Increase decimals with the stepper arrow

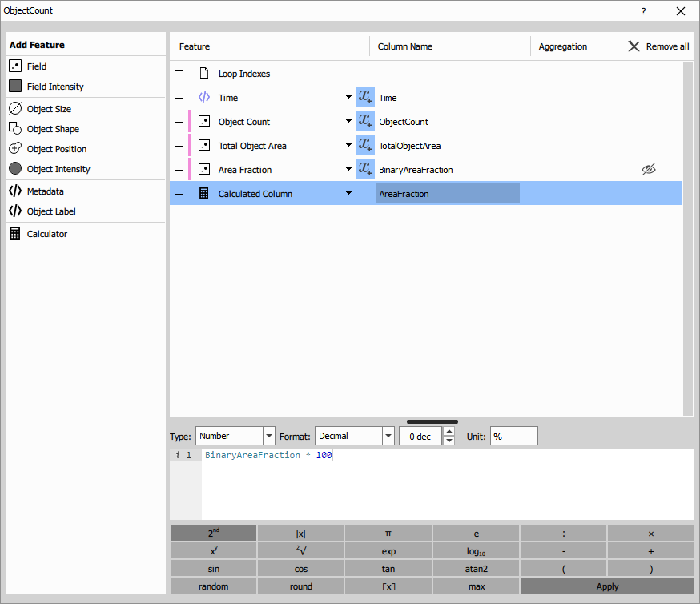click(449, 432)
